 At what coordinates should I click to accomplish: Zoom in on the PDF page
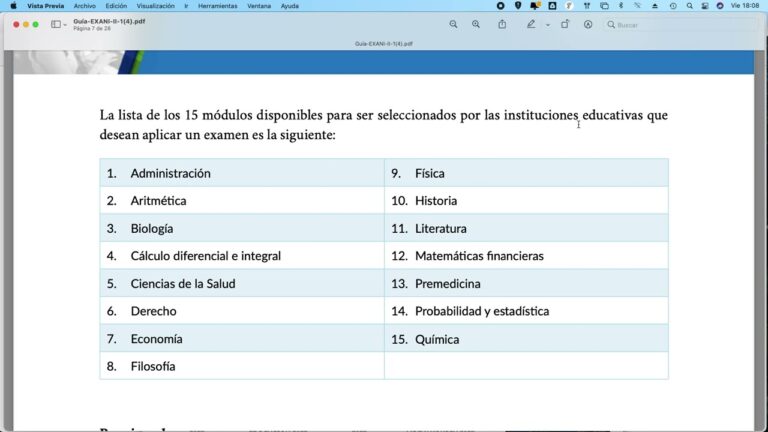[476, 24]
